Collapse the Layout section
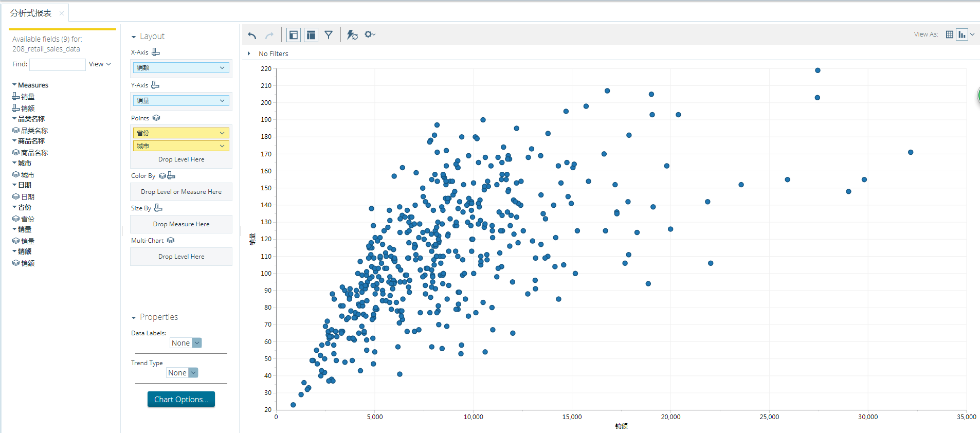980x433 pixels. (x=134, y=37)
